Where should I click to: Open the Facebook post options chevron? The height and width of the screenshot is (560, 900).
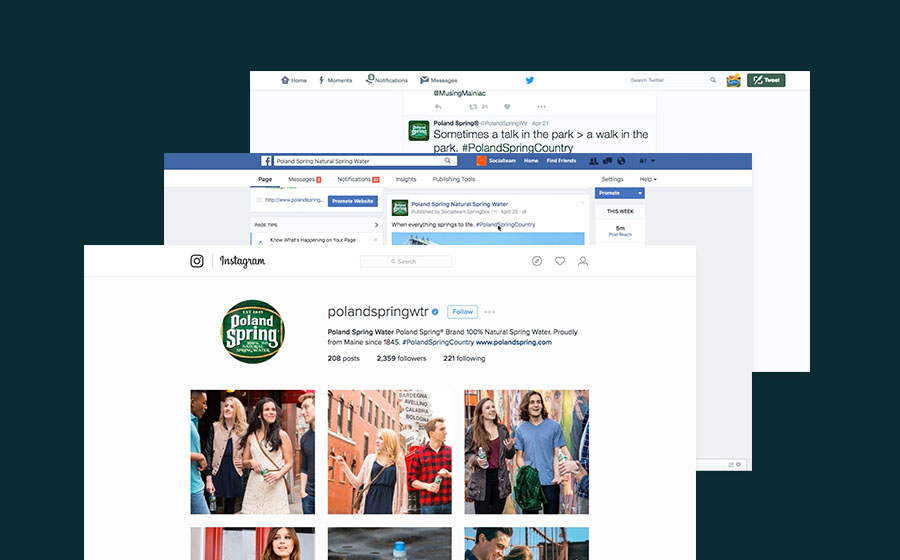(x=582, y=203)
